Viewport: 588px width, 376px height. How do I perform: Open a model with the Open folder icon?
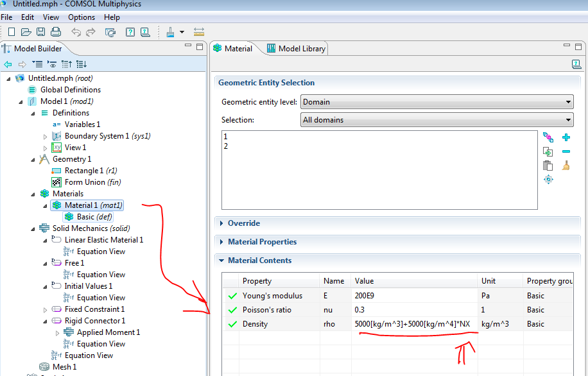point(26,32)
